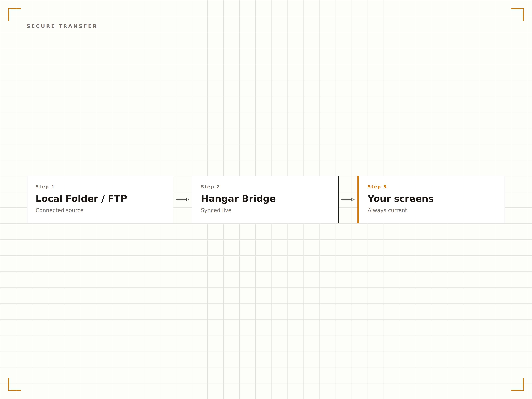Click the Connected source subtitle

pos(59,210)
